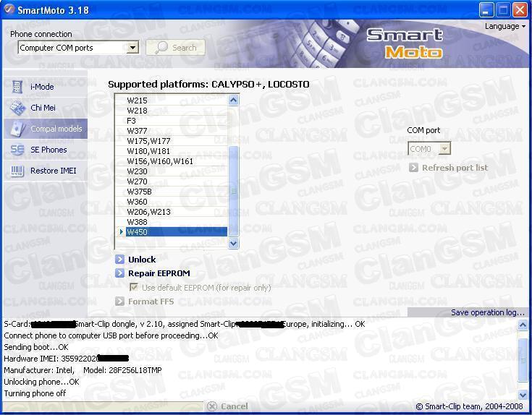Click Save operation log link
Screen dimensions: 532x415
pos(488,312)
